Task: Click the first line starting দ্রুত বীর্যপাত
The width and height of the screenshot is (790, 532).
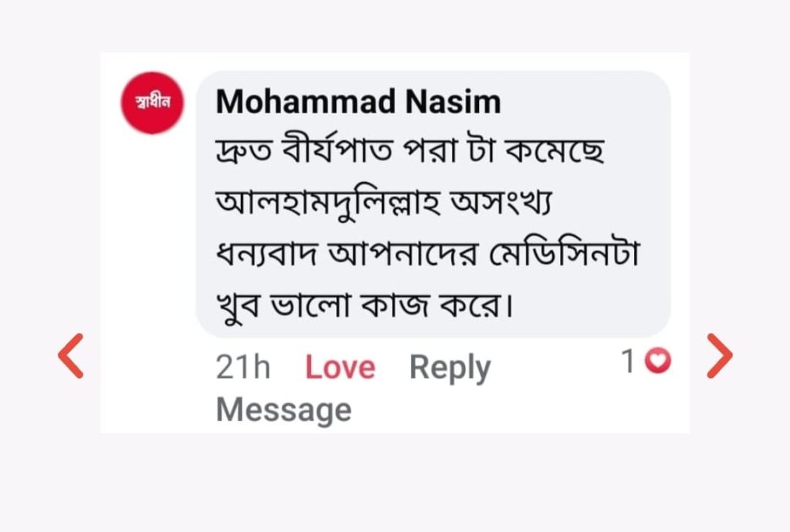Action: coord(409,153)
